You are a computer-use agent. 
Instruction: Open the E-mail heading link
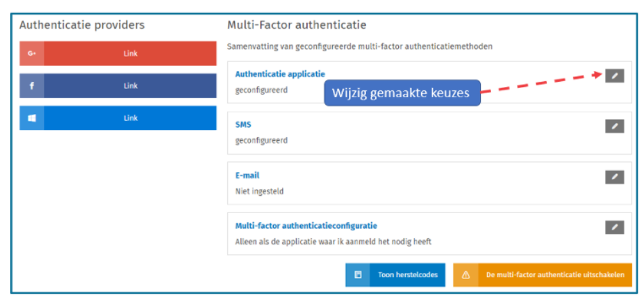[247, 175]
